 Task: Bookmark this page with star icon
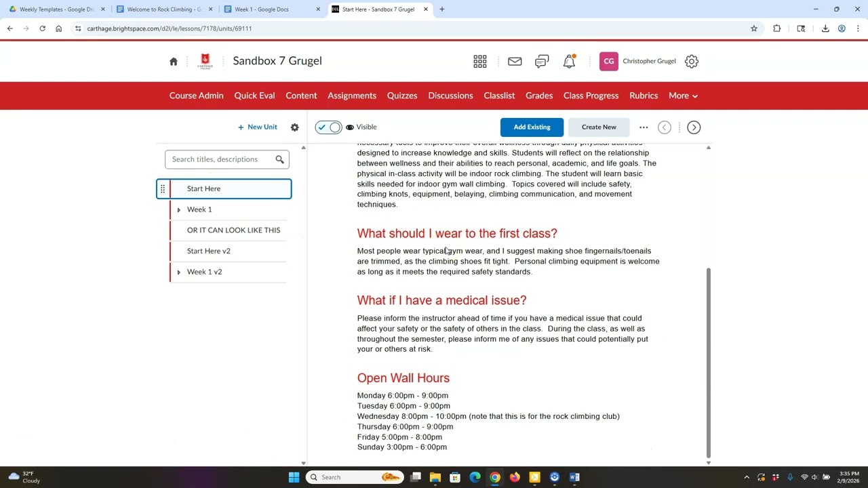tap(754, 28)
